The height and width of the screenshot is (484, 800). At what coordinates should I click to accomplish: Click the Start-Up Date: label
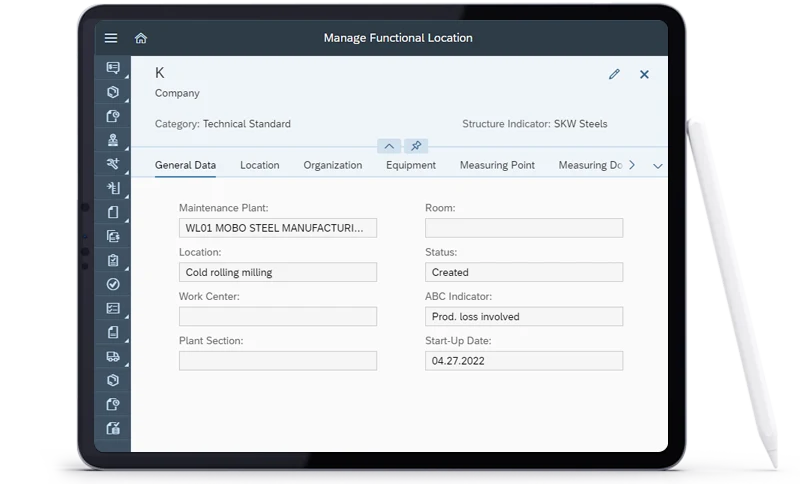pos(458,341)
